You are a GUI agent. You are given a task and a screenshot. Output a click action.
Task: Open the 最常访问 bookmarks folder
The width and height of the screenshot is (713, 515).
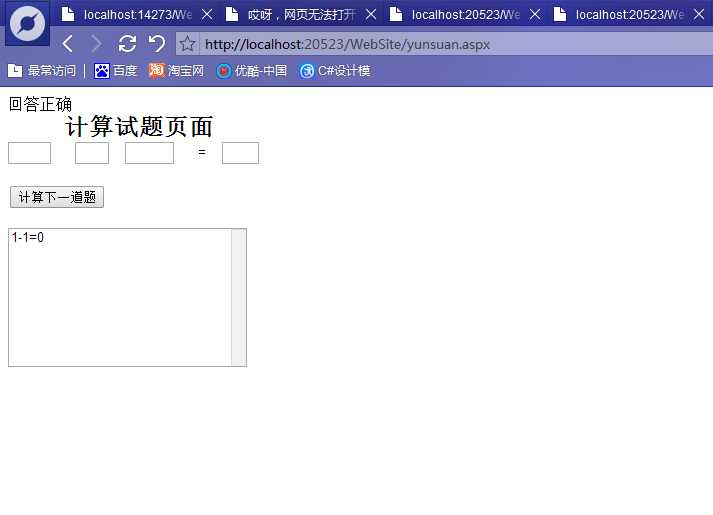point(42,70)
